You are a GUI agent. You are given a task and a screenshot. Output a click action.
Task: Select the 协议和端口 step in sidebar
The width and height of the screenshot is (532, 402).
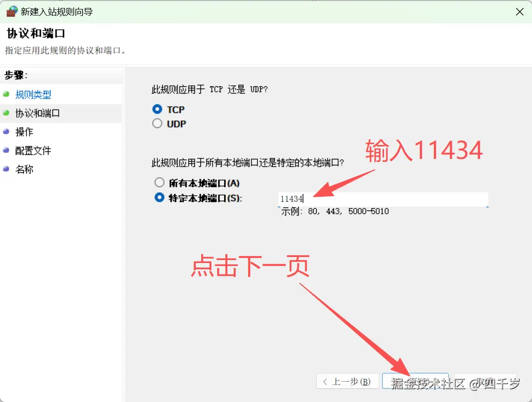(37, 113)
